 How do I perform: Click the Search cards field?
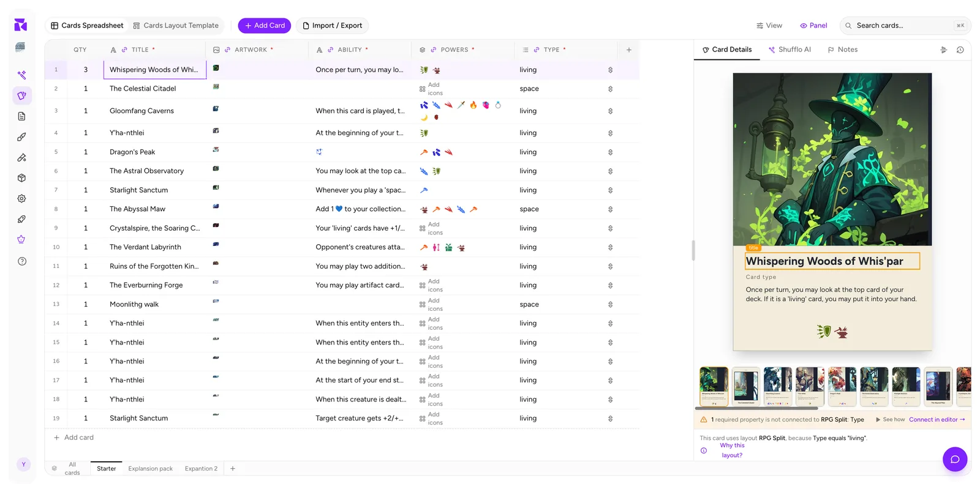click(x=905, y=26)
